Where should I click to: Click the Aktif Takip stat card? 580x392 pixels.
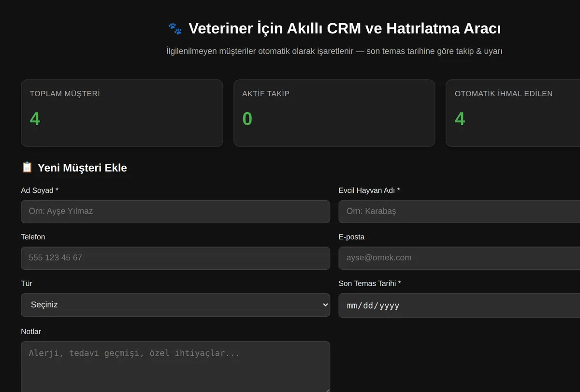click(x=334, y=113)
